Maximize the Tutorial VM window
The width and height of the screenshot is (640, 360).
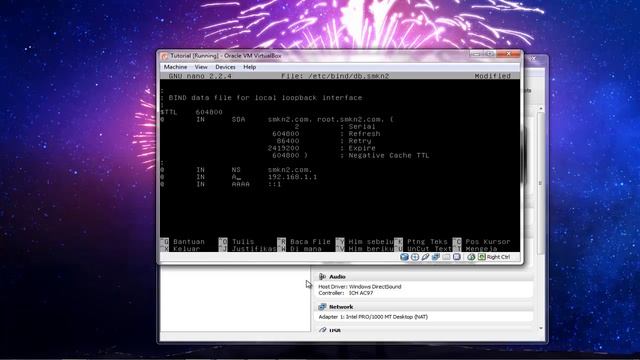tap(489, 54)
